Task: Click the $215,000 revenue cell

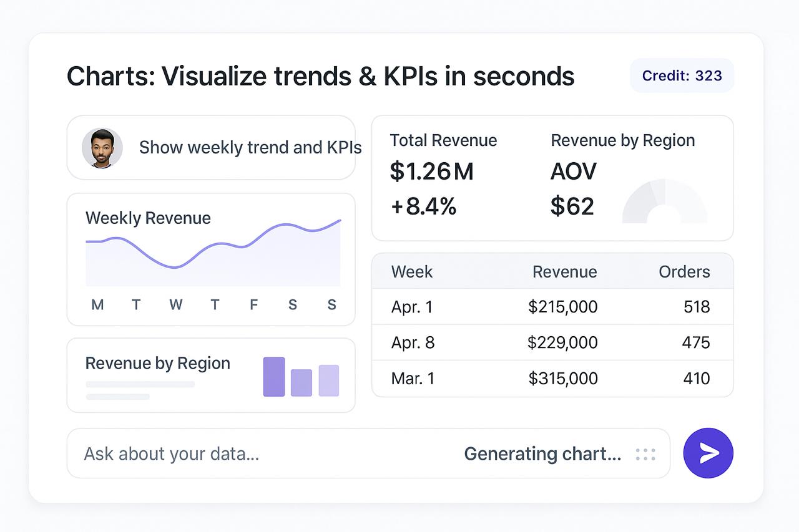Action: [562, 307]
